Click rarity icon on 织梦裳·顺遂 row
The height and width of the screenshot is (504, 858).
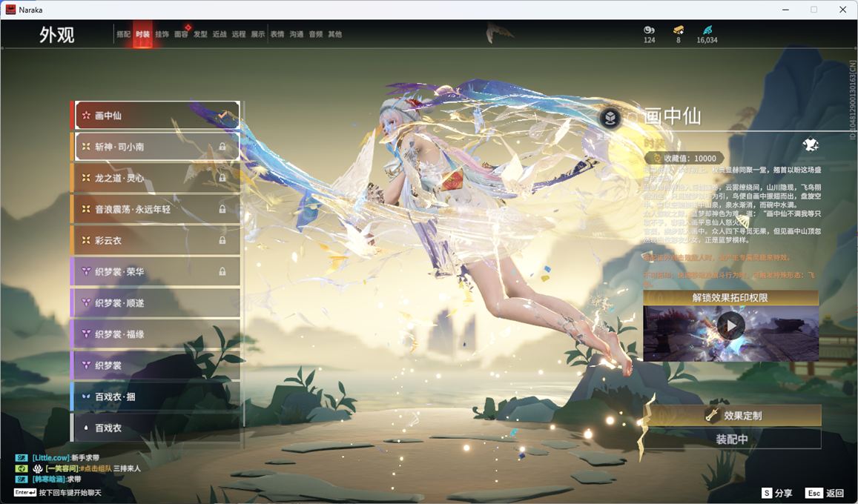pos(86,302)
